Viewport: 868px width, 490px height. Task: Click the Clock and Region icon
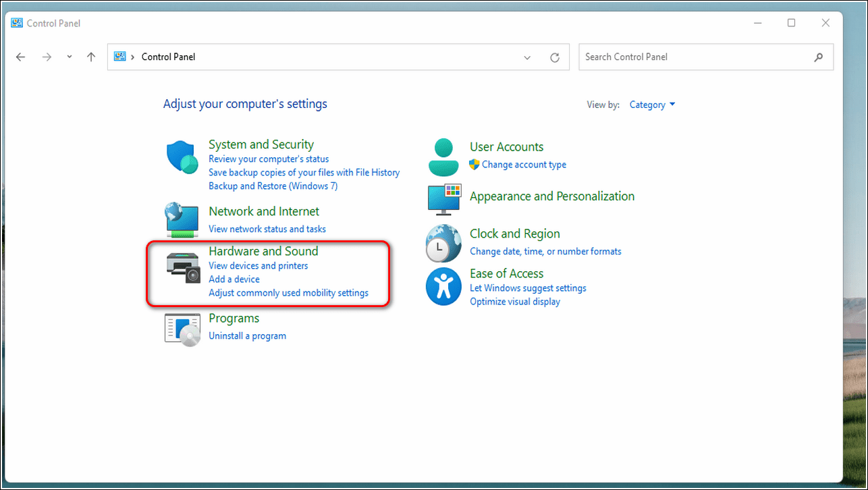tap(443, 243)
